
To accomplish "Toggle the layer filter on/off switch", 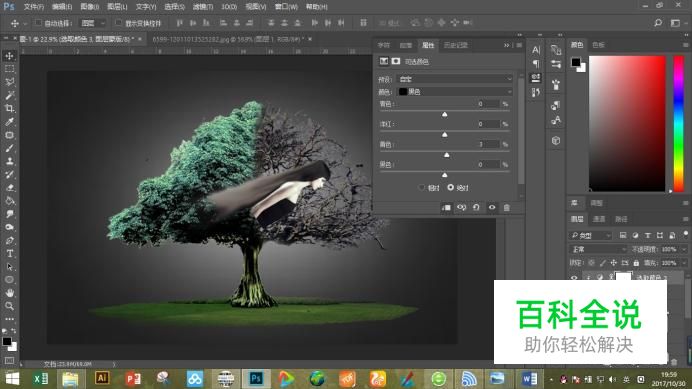I will tap(685, 234).
